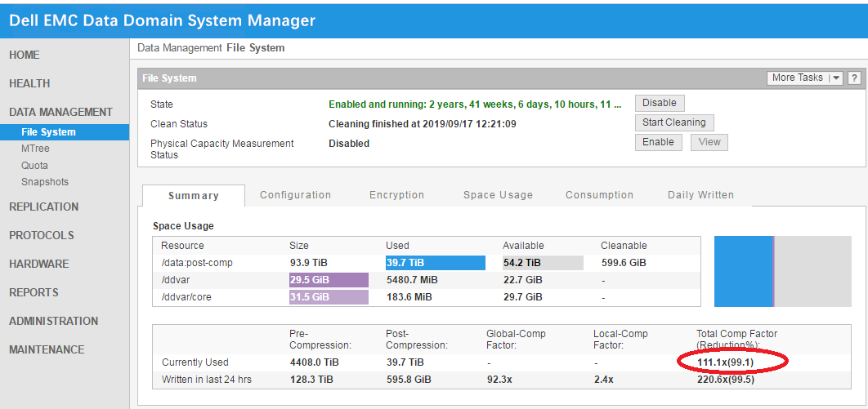Open the help question mark icon
The image size is (868, 409).
pos(854,78)
